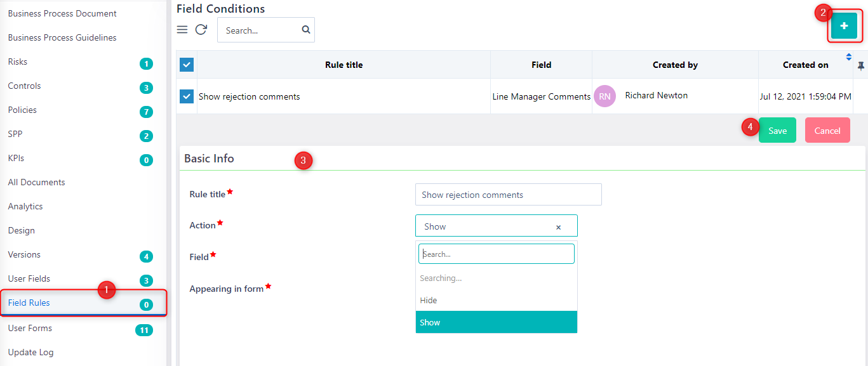Open the User Forms section
This screenshot has width=868, height=366.
pos(29,328)
